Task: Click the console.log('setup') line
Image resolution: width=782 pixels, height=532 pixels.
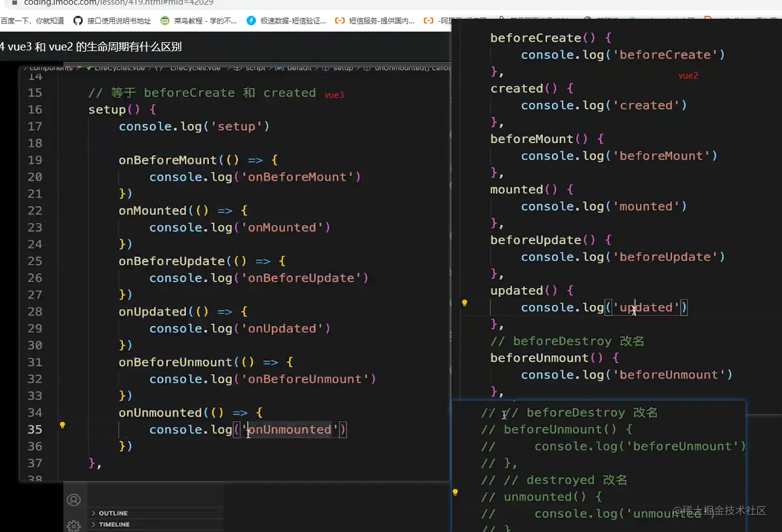Action: tap(194, 127)
